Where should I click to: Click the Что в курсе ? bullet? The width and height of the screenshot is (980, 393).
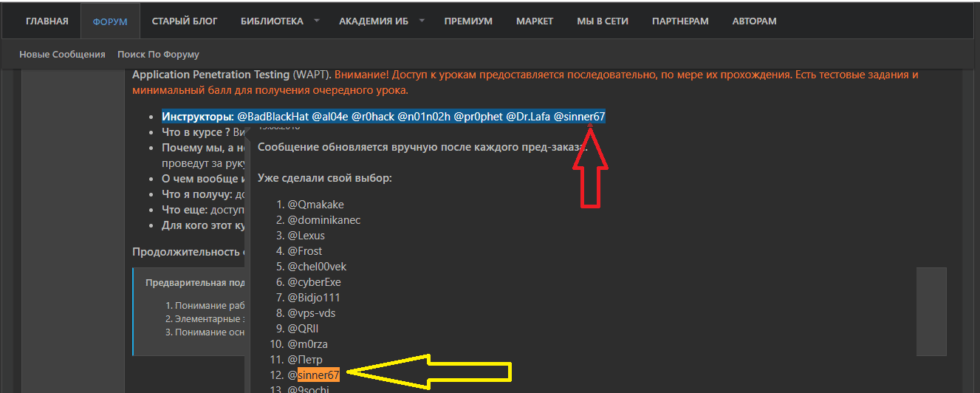[196, 132]
